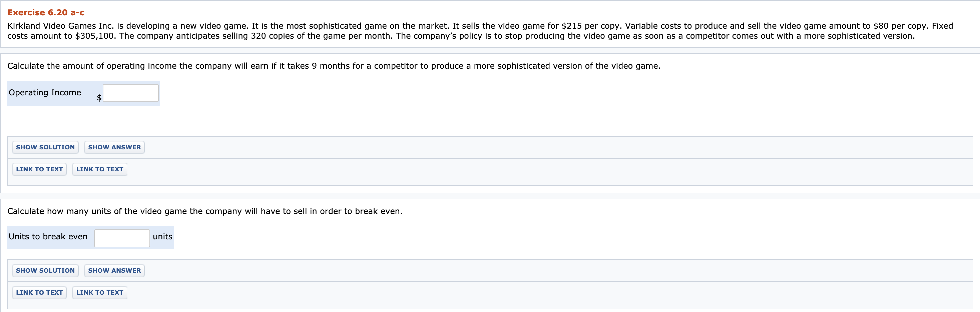Open the second Link to Text under operating income

99,169
